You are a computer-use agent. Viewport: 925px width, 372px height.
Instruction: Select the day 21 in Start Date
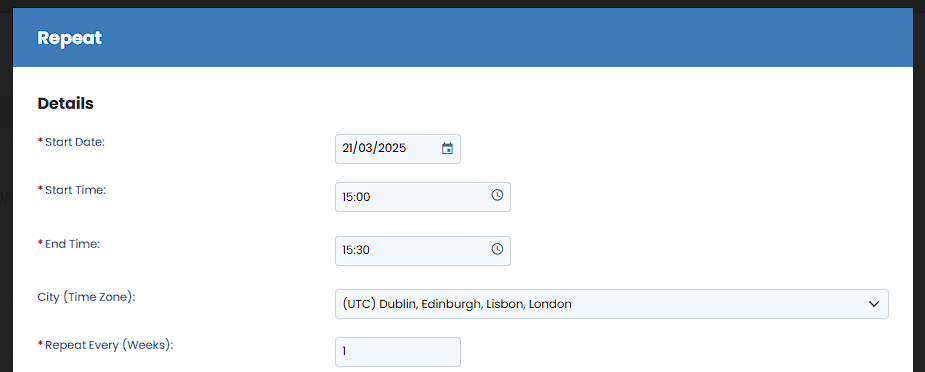pyautogui.click(x=347, y=149)
